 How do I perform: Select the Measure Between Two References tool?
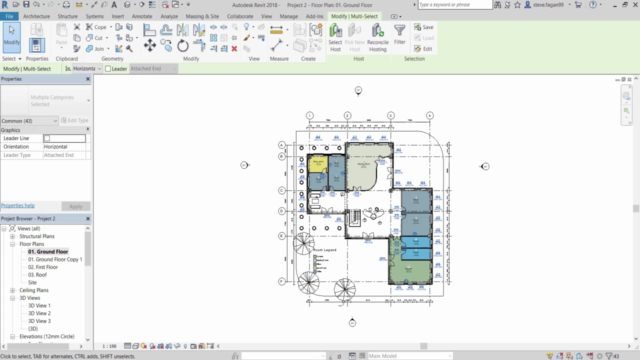point(276,45)
